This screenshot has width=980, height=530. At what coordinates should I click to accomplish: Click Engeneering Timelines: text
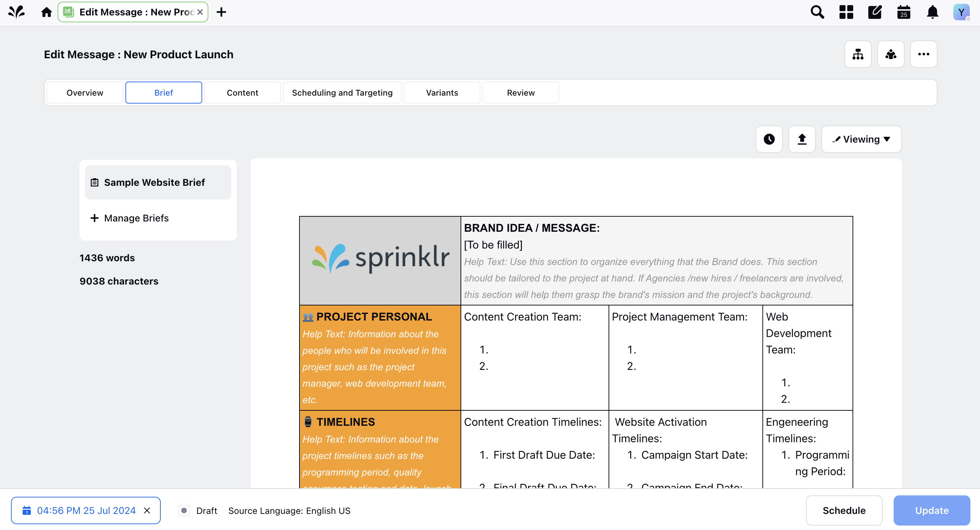pyautogui.click(x=797, y=430)
